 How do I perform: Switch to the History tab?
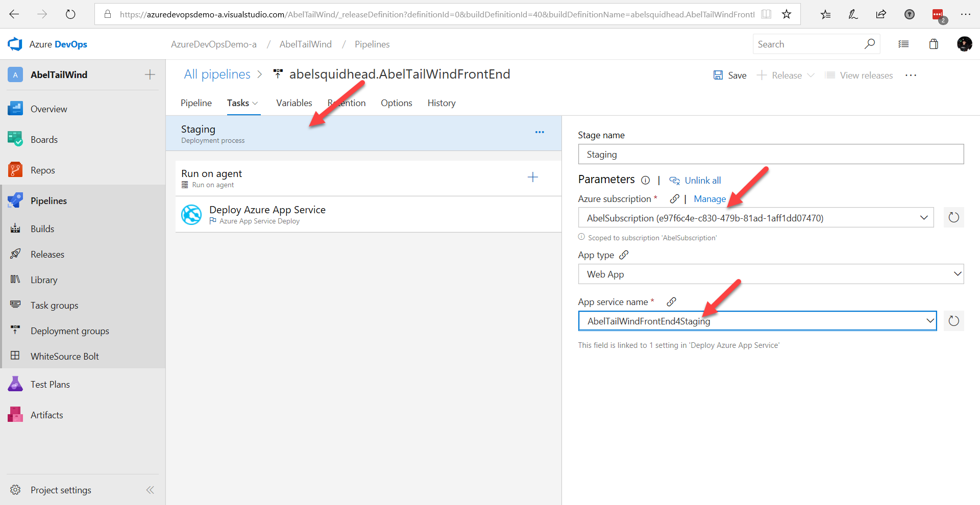(x=442, y=103)
